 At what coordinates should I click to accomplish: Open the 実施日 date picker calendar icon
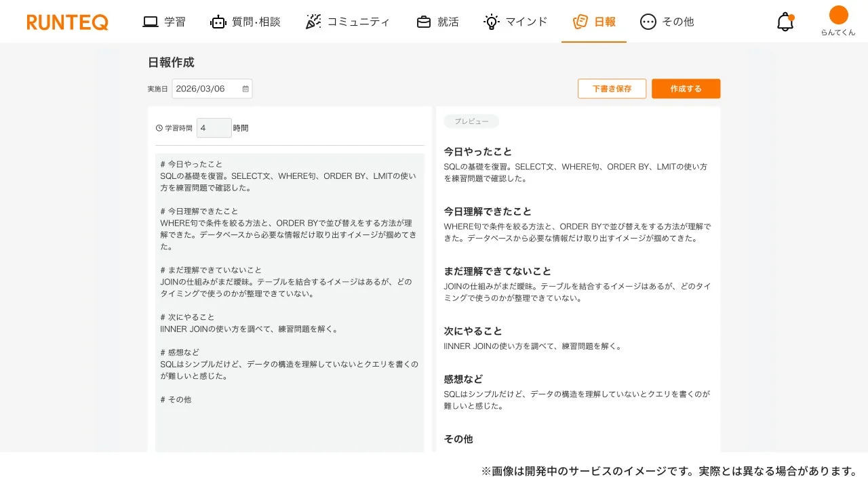[x=245, y=88]
